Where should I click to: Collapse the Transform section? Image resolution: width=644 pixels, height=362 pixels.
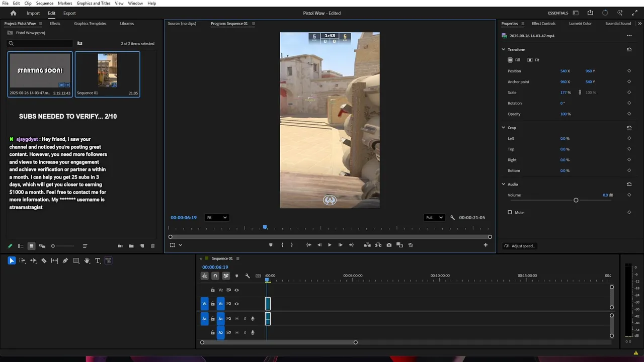[x=503, y=49]
